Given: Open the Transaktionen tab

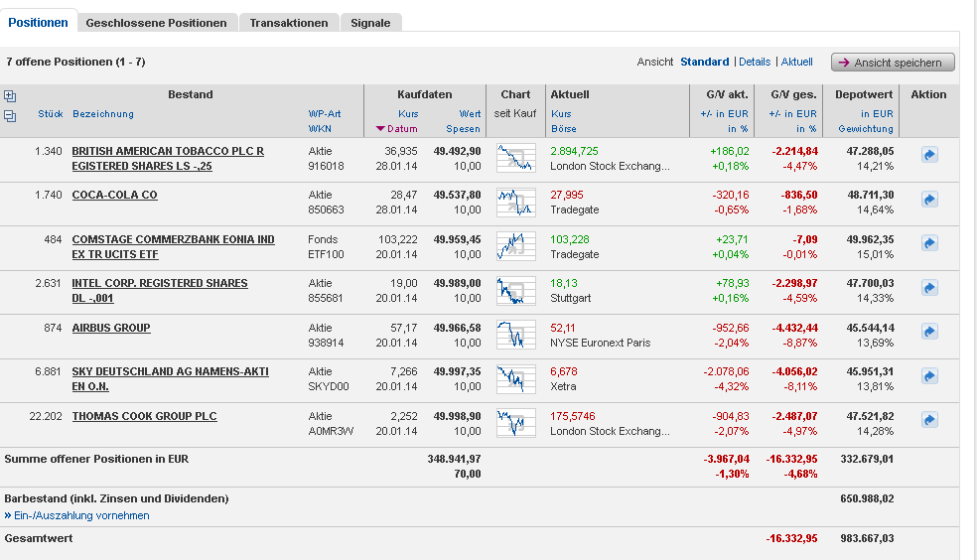Looking at the screenshot, I should point(289,23).
